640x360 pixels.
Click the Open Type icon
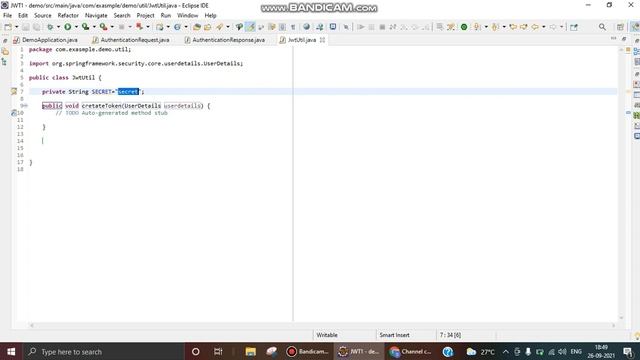pos(197,27)
